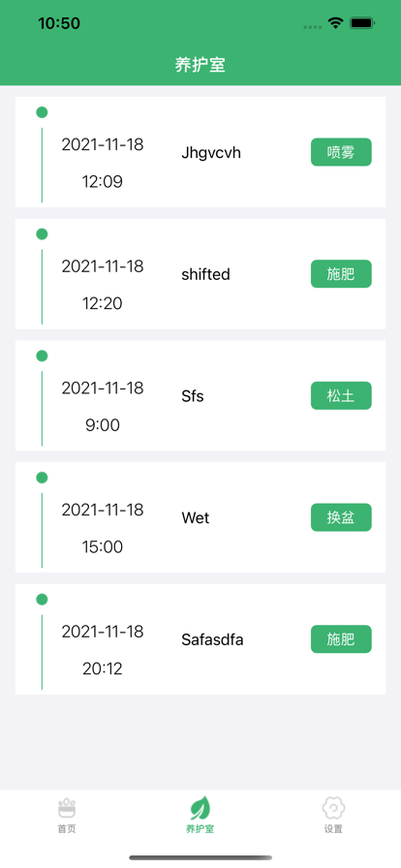Click the green dot on Safasdfa entry
401x868 pixels.
click(x=42, y=599)
